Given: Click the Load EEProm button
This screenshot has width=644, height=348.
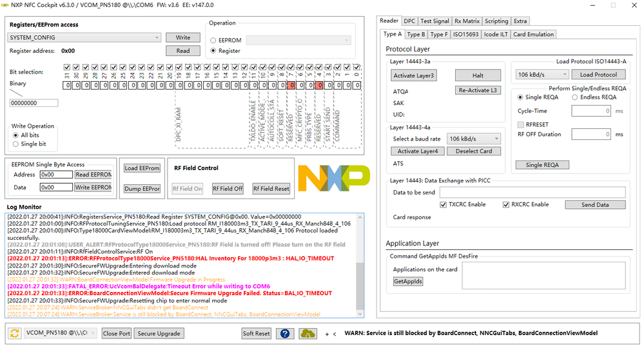Looking at the screenshot, I should tap(142, 168).
